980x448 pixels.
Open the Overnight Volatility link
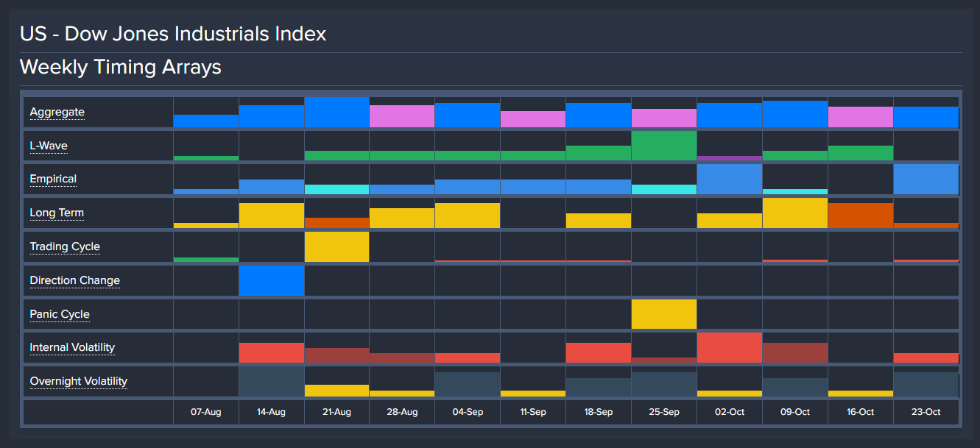[78, 381]
